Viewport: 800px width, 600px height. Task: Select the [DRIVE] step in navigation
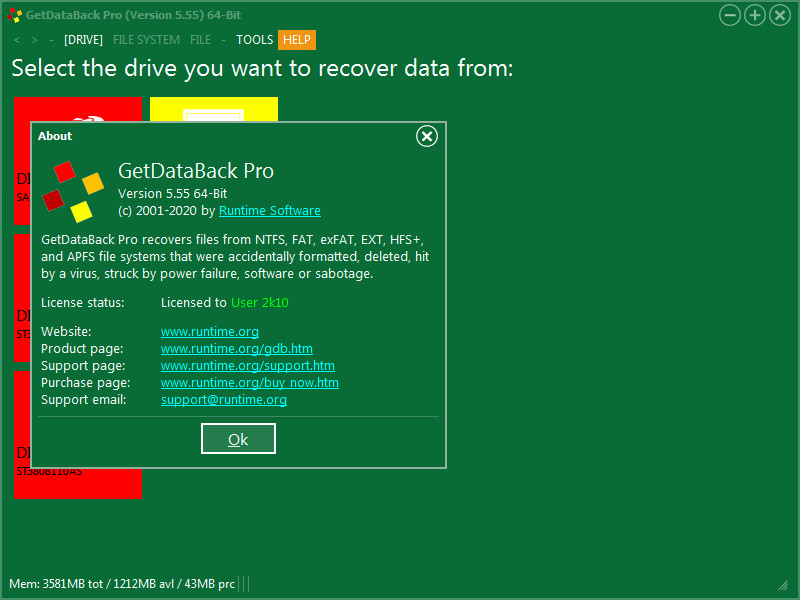tap(83, 40)
